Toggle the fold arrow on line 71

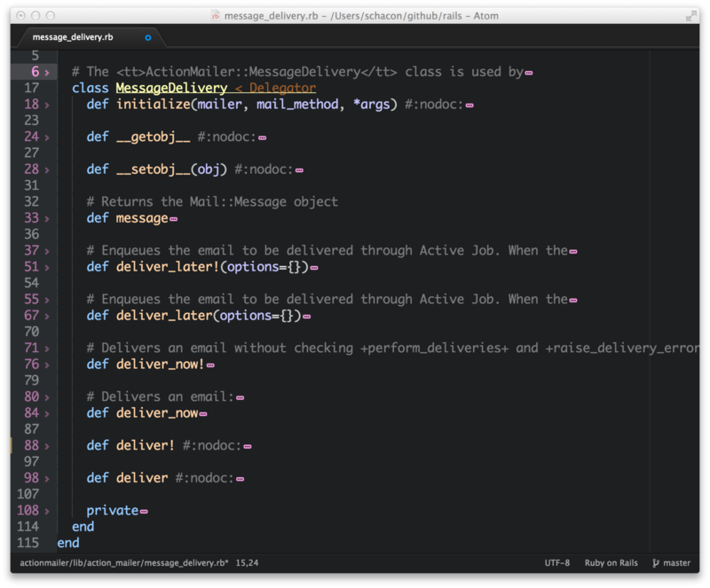[x=47, y=349]
